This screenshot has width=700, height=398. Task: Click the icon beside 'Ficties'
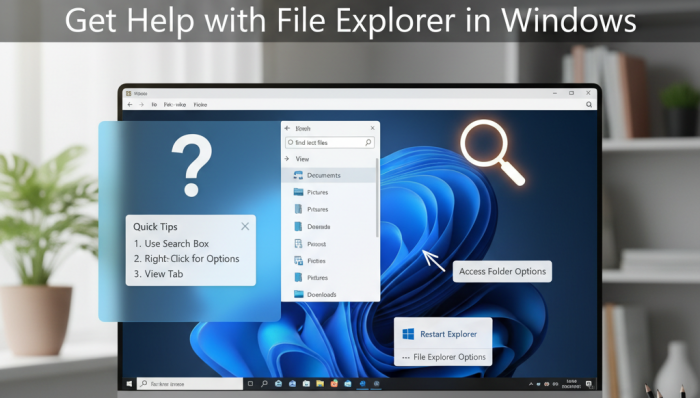(x=298, y=261)
